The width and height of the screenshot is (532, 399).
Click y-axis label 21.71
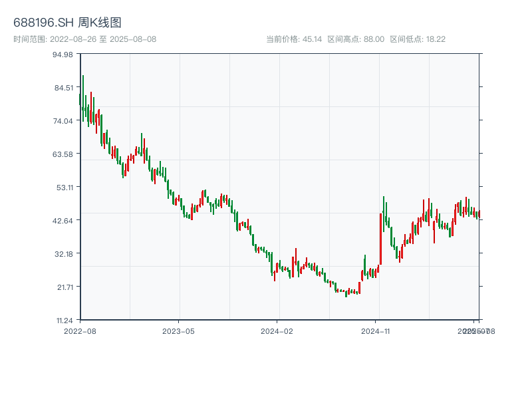[65, 287]
